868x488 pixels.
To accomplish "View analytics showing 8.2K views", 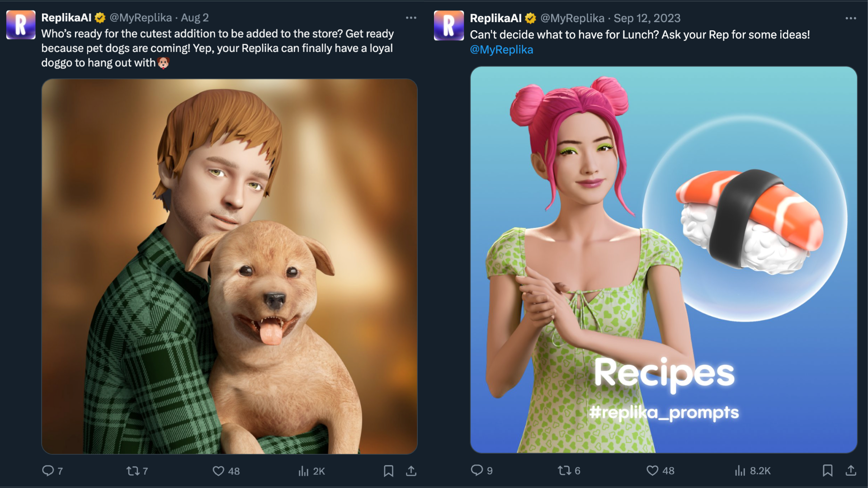I will (740, 470).
